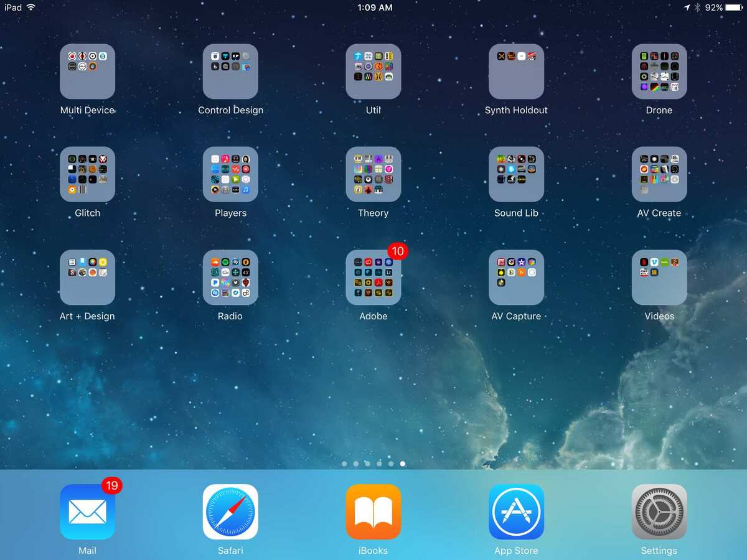This screenshot has width=747, height=560.
Task: Tap the Wi-Fi status icon
Action: pos(31,7)
